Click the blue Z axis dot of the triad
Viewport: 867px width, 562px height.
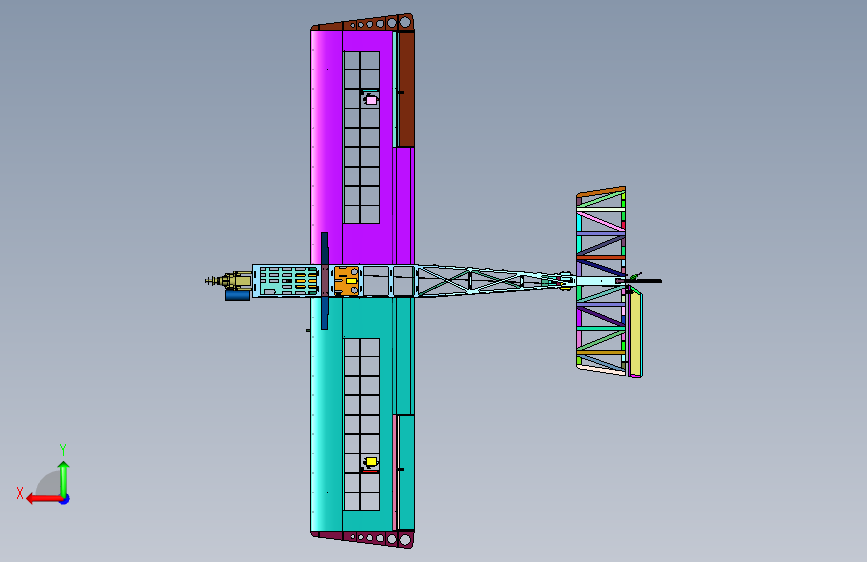click(x=65, y=500)
